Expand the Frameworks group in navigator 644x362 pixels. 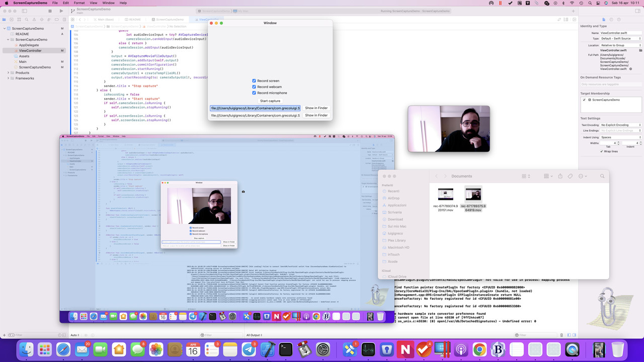tap(8, 78)
